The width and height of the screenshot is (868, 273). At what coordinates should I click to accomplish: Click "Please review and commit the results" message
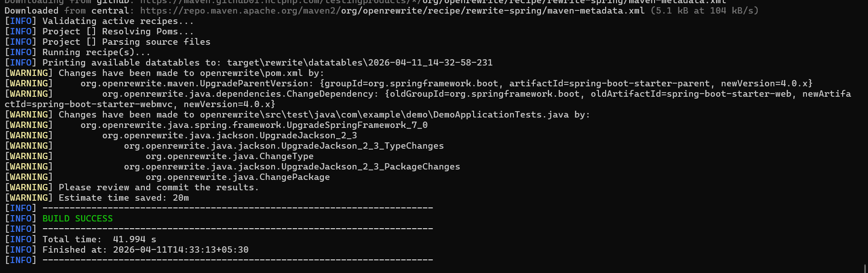[x=158, y=188]
